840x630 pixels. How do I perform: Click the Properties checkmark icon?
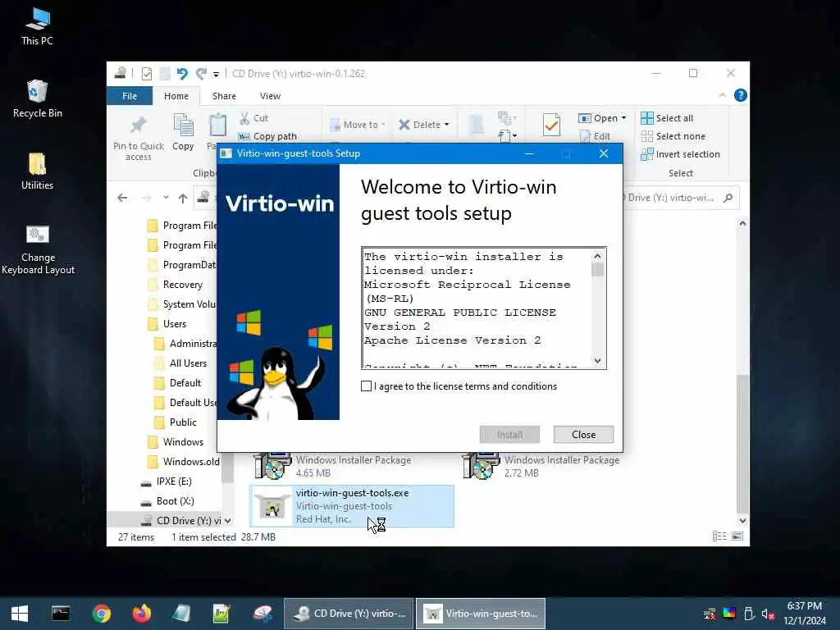click(x=551, y=125)
